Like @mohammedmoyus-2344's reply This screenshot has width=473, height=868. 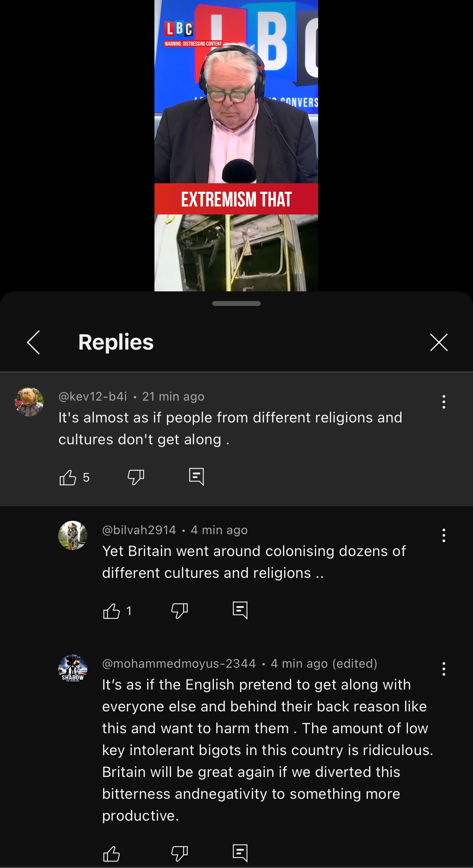click(112, 854)
